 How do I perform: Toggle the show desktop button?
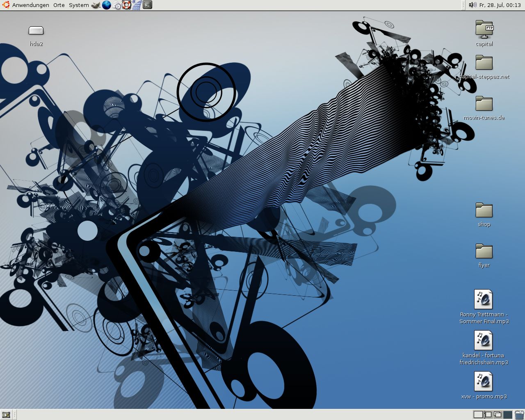[6, 415]
